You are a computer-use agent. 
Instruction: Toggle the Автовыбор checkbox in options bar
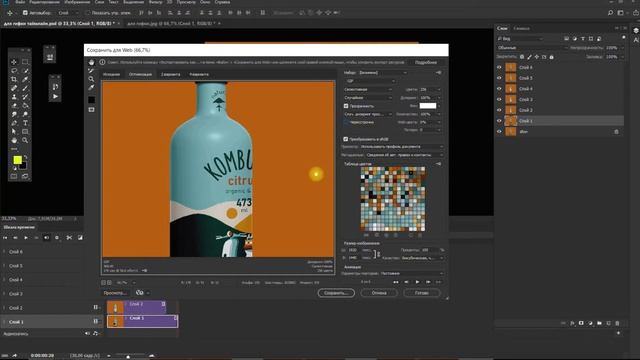point(25,13)
